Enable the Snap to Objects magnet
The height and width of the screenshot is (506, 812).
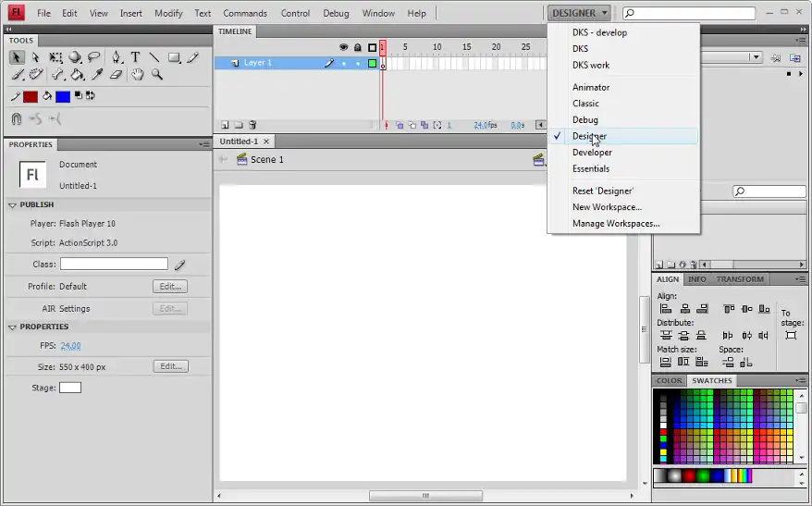17,118
